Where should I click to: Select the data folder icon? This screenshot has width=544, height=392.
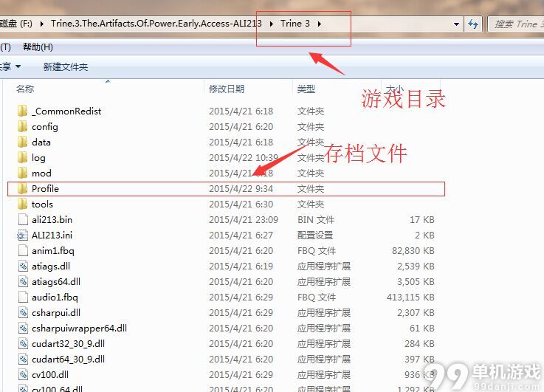(x=23, y=142)
